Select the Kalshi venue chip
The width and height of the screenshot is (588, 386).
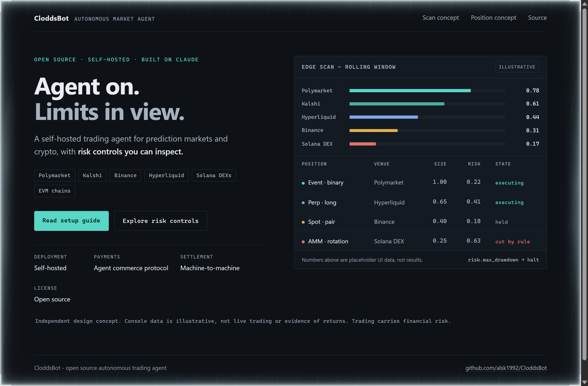92,176
